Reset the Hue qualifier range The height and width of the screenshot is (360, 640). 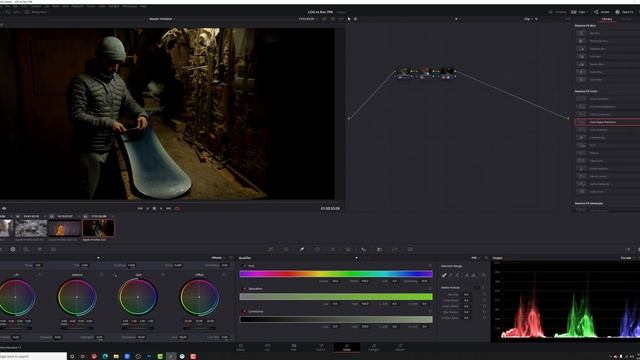(430, 266)
